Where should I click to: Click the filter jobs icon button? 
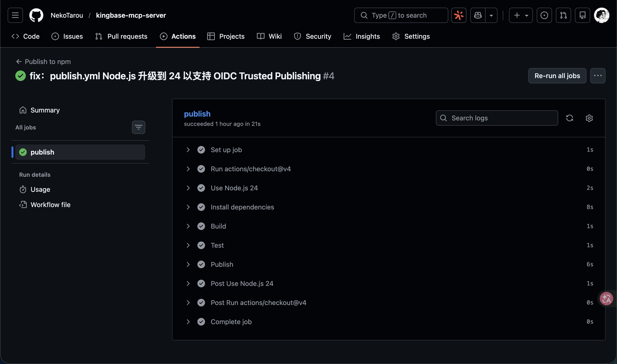click(x=138, y=127)
